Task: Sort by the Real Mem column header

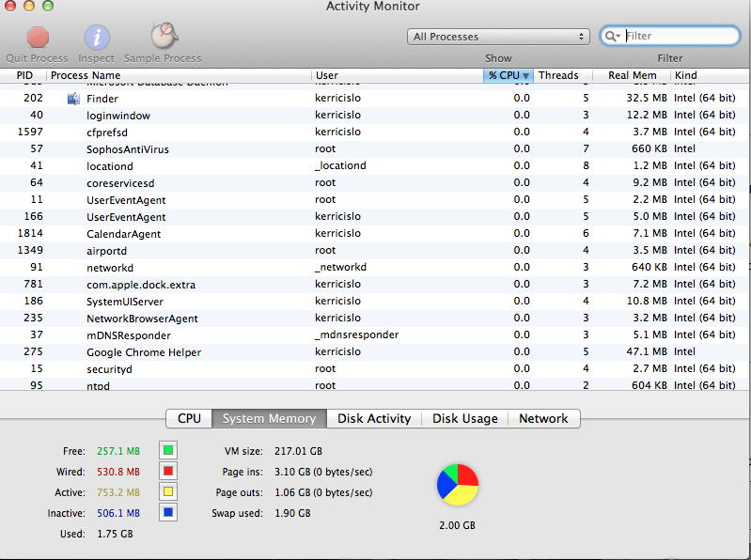Action: pos(632,75)
